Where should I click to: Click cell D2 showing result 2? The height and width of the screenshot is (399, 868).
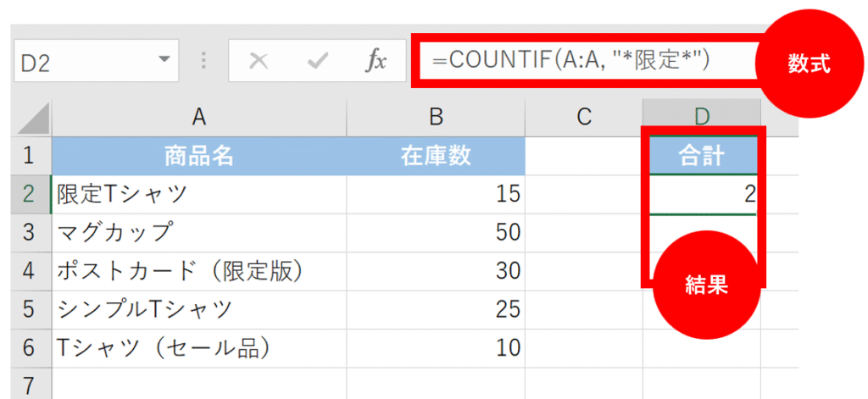701,194
